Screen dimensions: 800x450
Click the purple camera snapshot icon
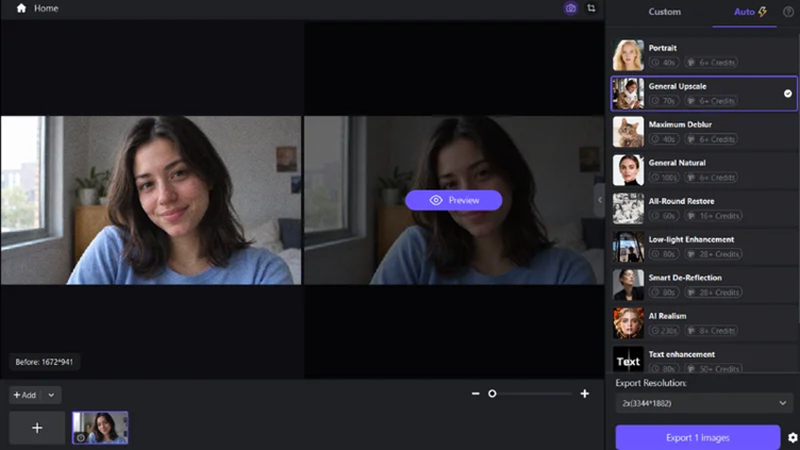[570, 8]
